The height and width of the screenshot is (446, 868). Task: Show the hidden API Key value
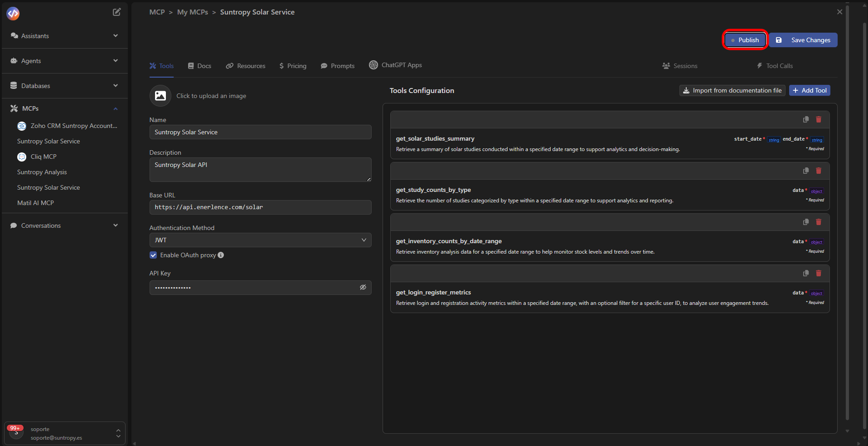(x=363, y=288)
